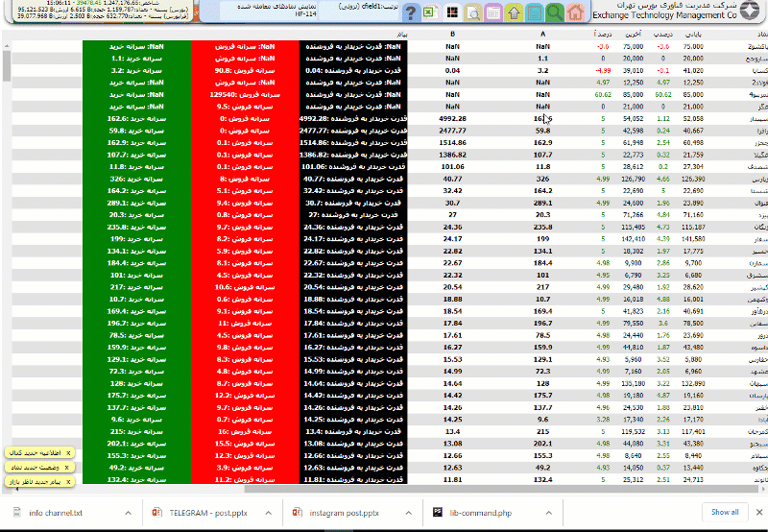
Task: Close the downloads bar
Action: (x=758, y=512)
